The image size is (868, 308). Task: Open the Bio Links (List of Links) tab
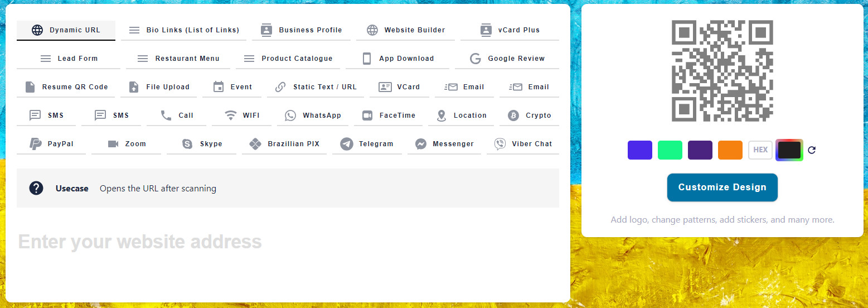184,30
